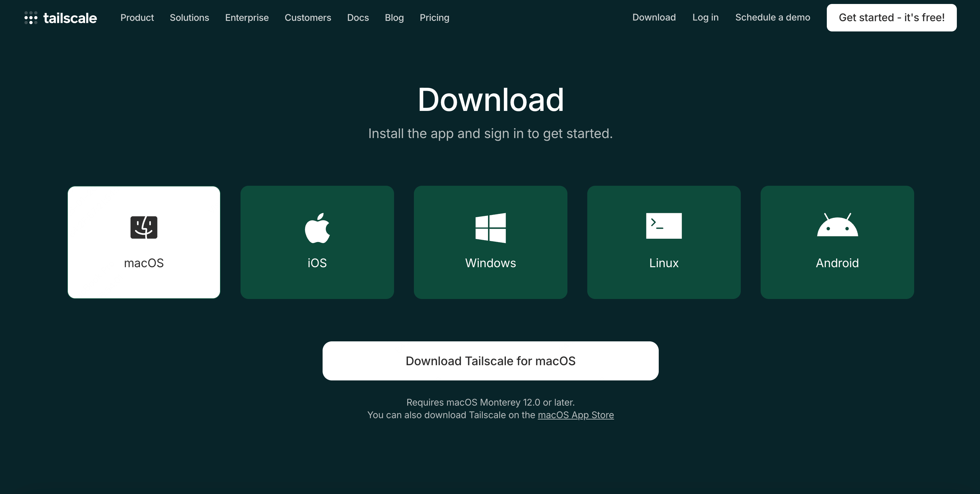Click Download in the top navigation

(x=654, y=18)
